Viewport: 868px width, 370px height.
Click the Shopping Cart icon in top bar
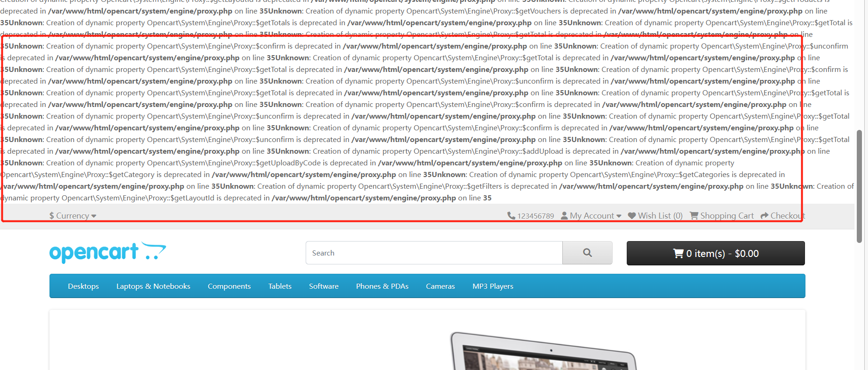click(x=694, y=216)
